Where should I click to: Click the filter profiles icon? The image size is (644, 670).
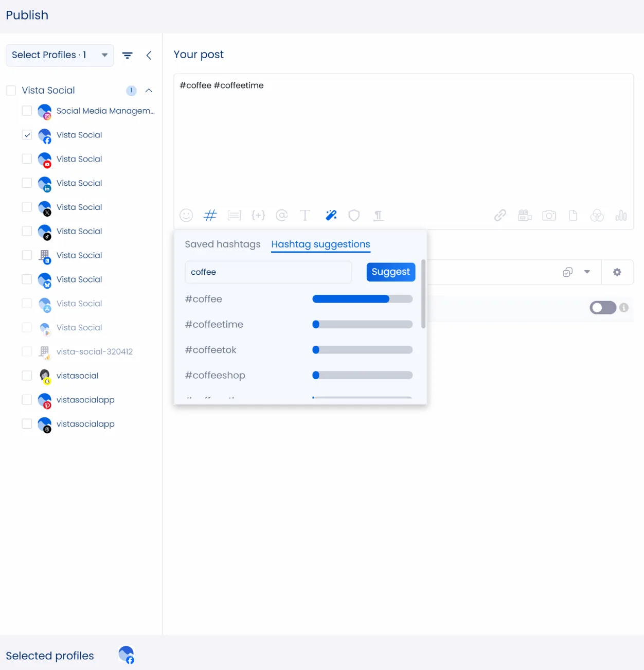[128, 55]
